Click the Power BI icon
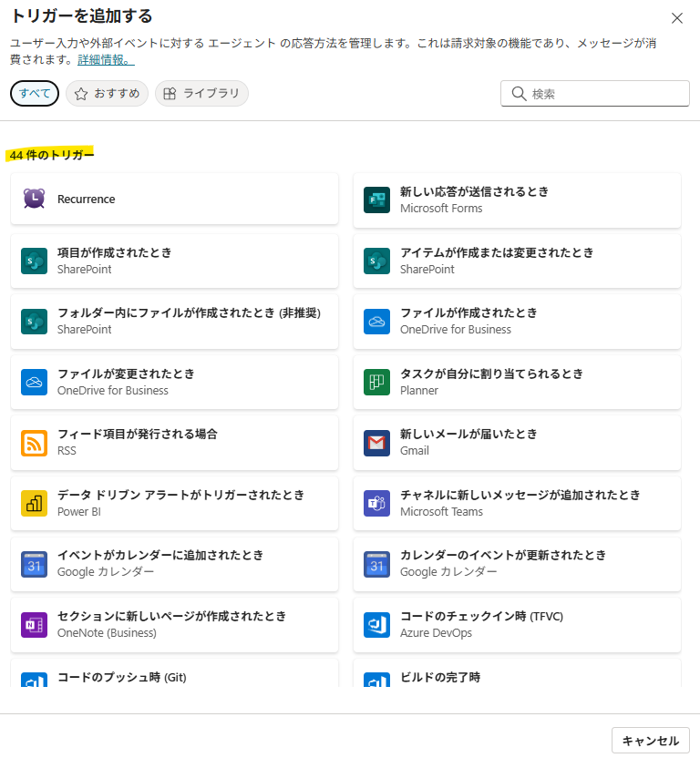 [x=34, y=503]
